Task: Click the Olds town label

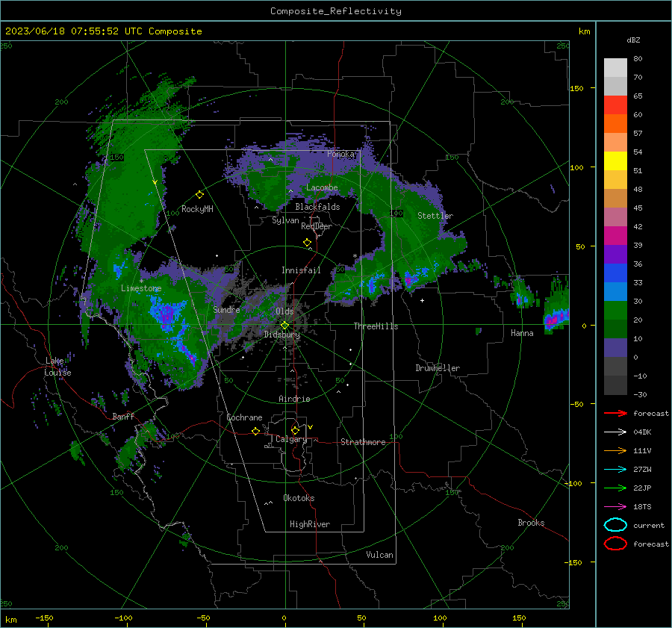Action: pyautogui.click(x=284, y=311)
